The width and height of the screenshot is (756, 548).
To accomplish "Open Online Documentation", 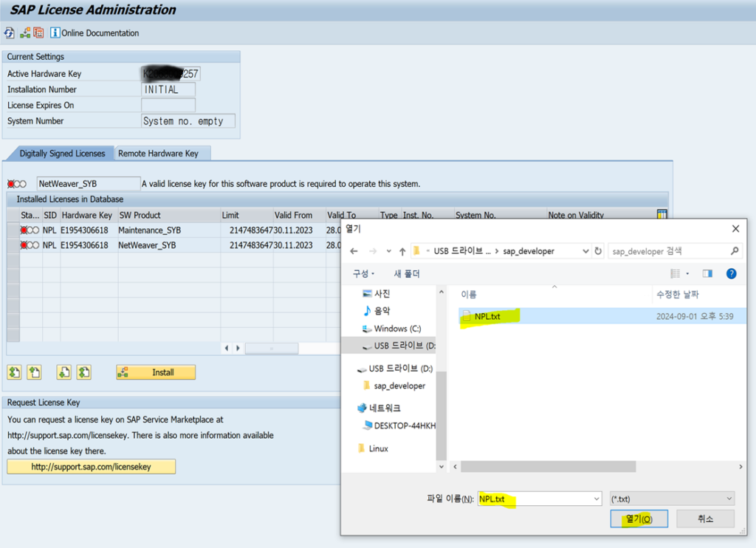I will 94,32.
